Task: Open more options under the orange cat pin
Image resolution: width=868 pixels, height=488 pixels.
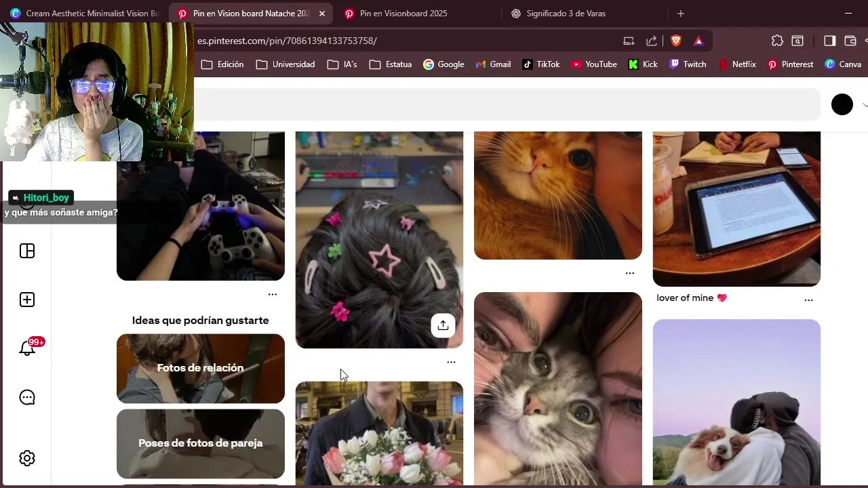Action: [x=630, y=273]
